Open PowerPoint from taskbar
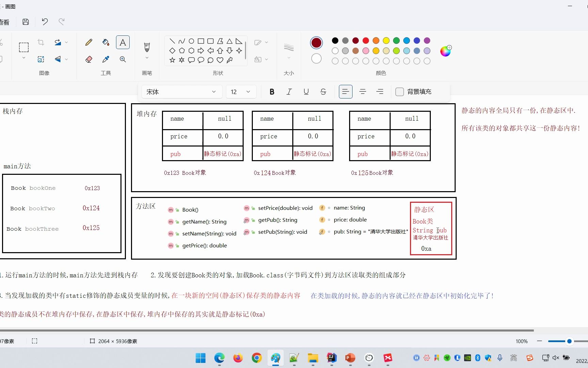The image size is (588, 368). pos(350,358)
